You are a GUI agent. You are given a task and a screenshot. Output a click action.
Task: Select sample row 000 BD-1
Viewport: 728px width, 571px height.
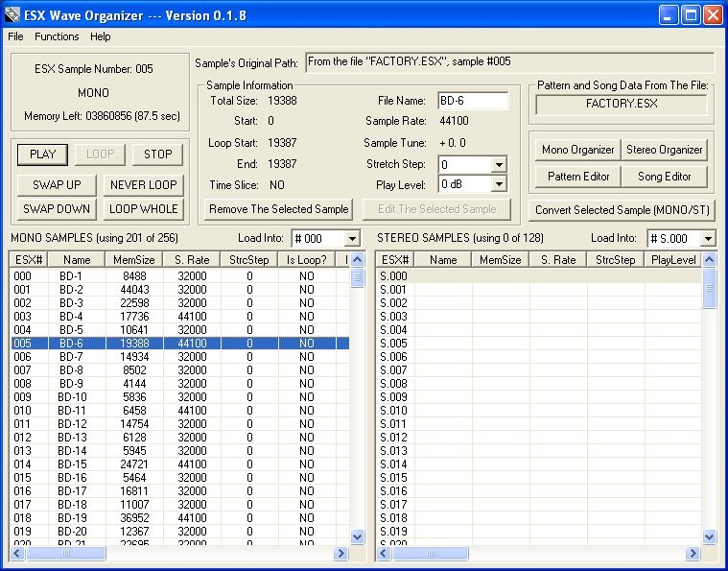pos(179,276)
